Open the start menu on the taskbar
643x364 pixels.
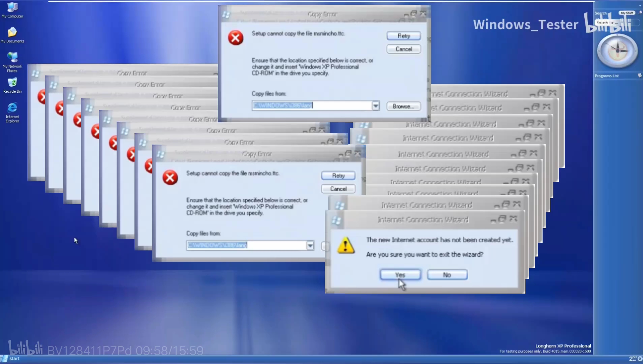(x=11, y=359)
